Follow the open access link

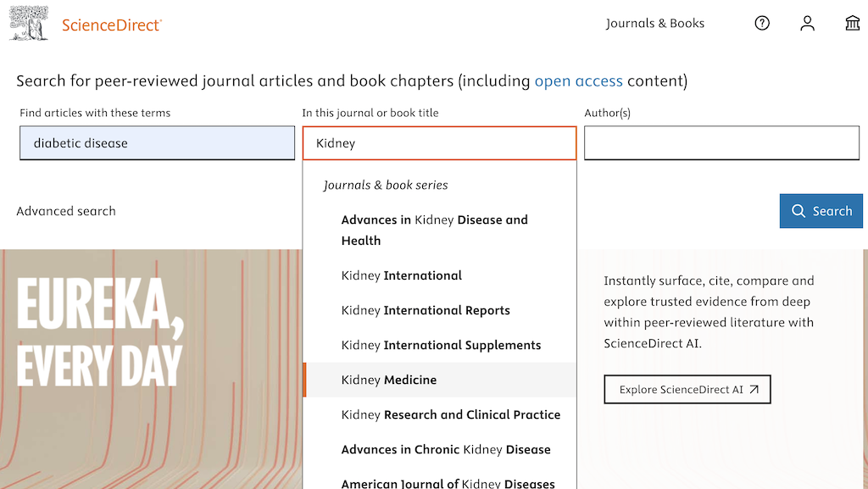click(x=578, y=81)
